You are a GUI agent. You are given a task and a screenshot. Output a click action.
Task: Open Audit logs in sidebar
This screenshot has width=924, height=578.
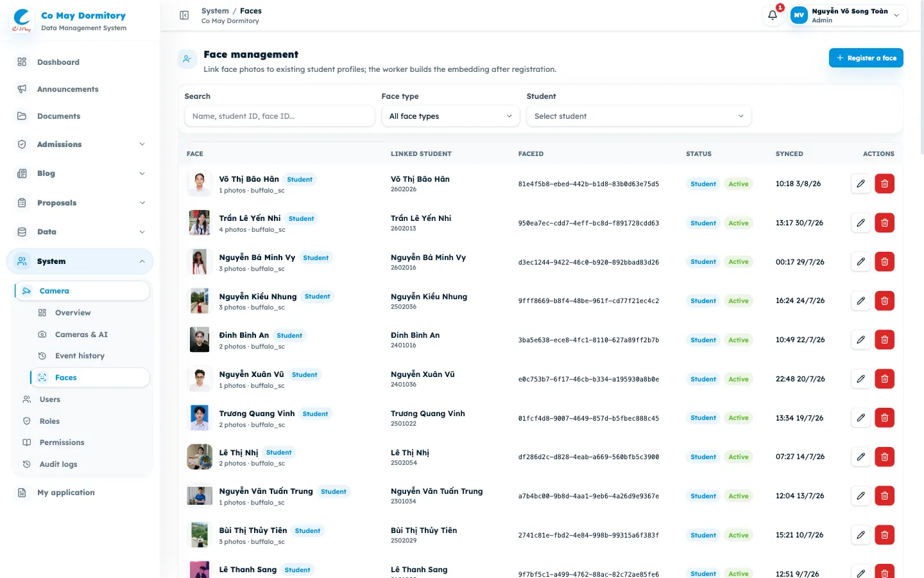(58, 464)
